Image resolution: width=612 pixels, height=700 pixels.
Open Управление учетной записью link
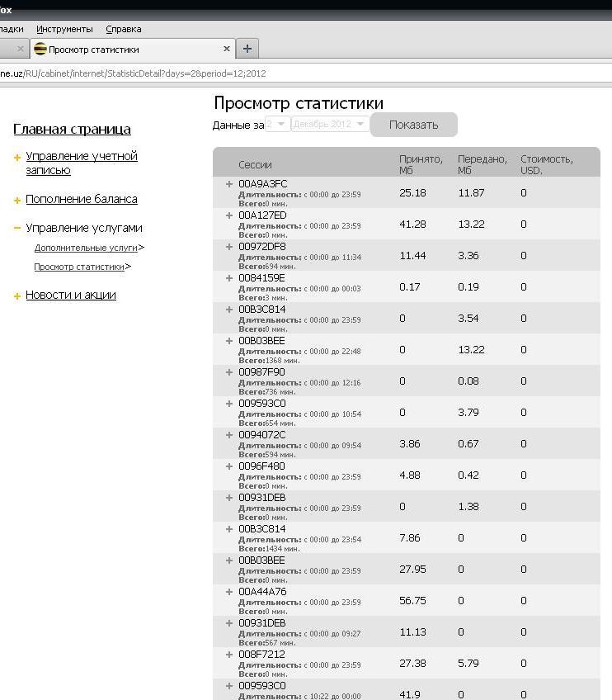82,163
